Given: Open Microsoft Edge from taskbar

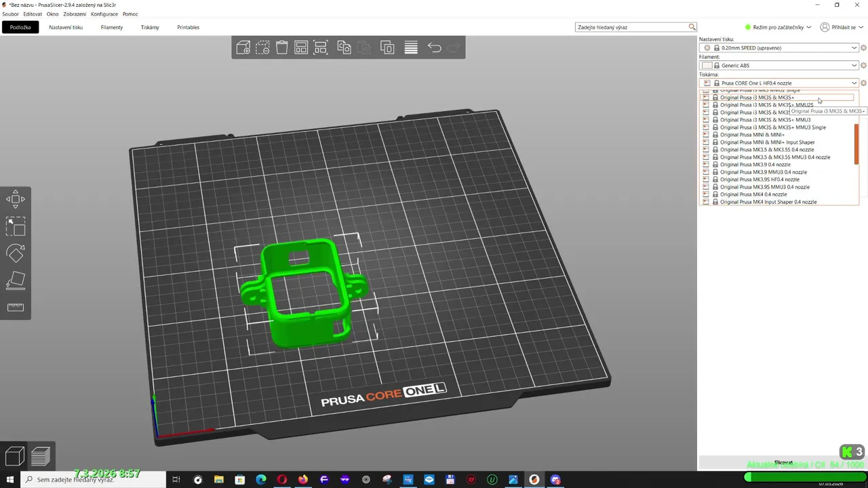Looking at the screenshot, I should click(x=260, y=480).
